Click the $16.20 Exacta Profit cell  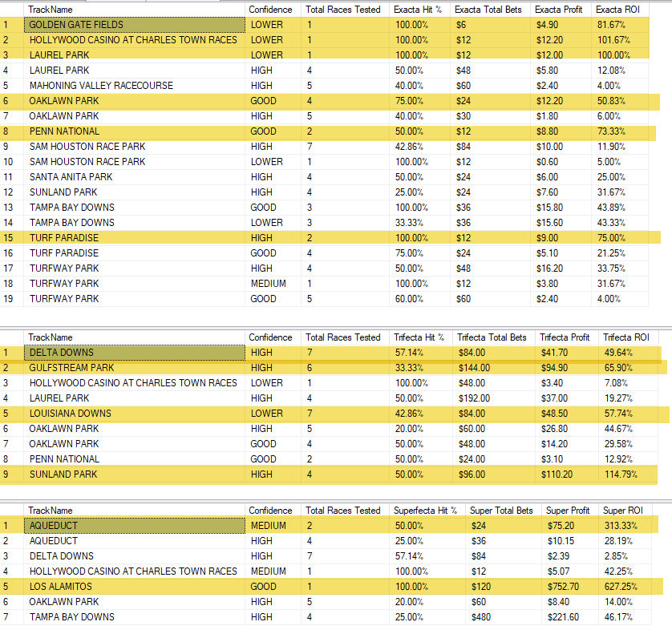[x=561, y=269]
